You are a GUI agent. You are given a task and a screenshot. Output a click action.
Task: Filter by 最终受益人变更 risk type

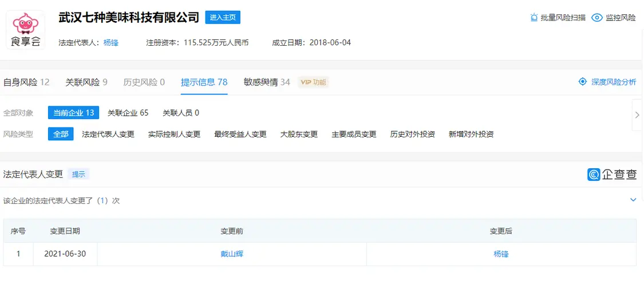[x=240, y=134]
